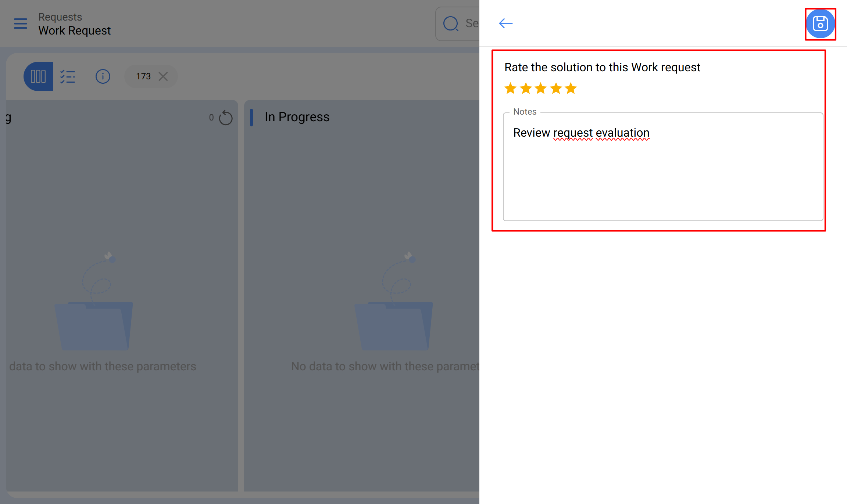Click the 173 filter chip label

click(x=143, y=76)
